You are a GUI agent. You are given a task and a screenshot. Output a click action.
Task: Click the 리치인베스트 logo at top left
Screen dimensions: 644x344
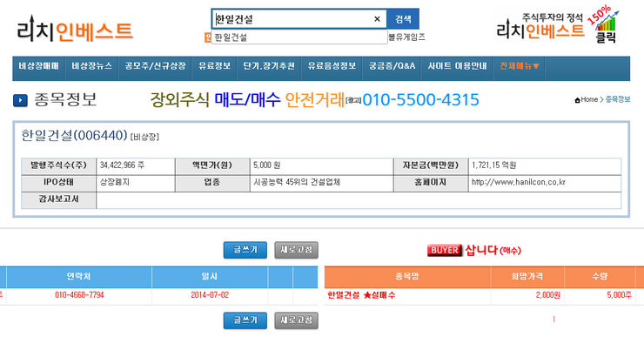[x=75, y=30]
